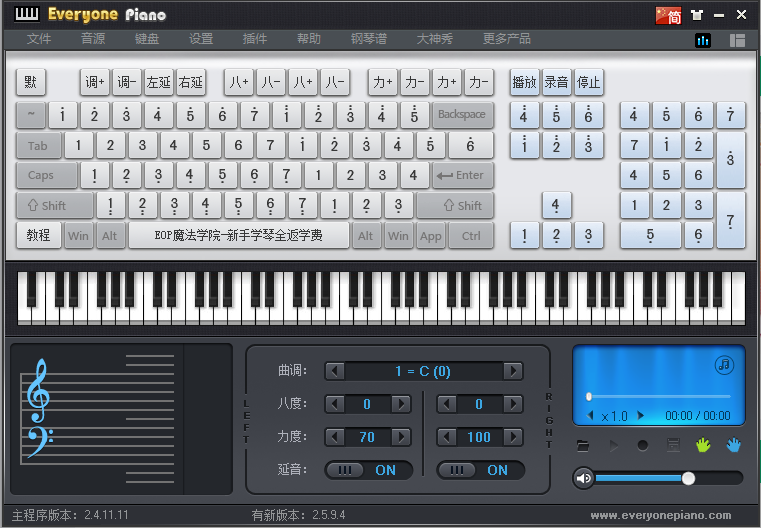This screenshot has width=761, height=528.
Task: Click the Tab key on virtual keyboard
Action: click(x=38, y=145)
